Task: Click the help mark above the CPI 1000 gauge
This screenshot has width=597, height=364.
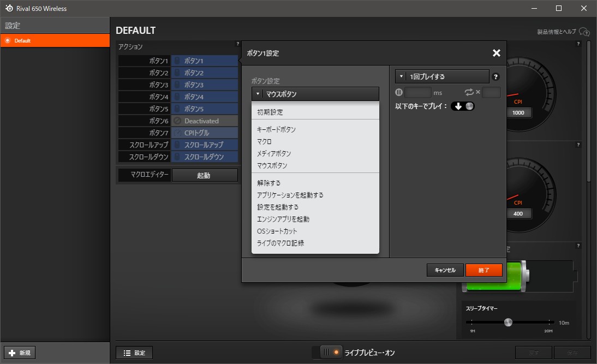Action: point(578,44)
